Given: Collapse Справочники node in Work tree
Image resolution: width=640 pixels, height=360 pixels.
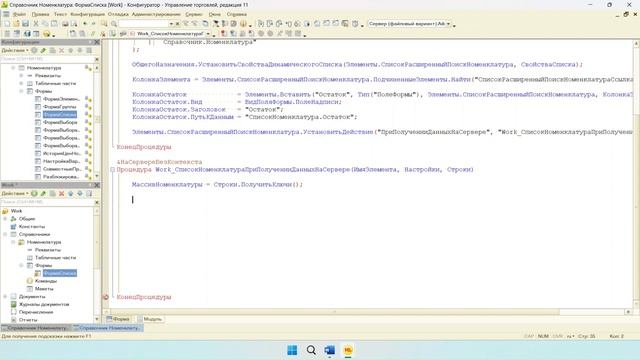Looking at the screenshot, I should coord(5,234).
